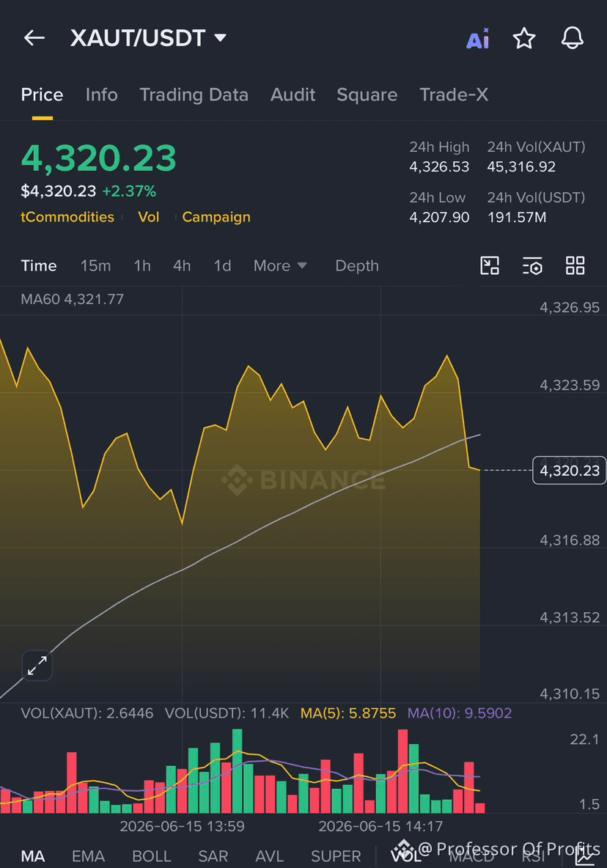Open price alerts bell icon
The width and height of the screenshot is (607, 868).
tap(572, 38)
